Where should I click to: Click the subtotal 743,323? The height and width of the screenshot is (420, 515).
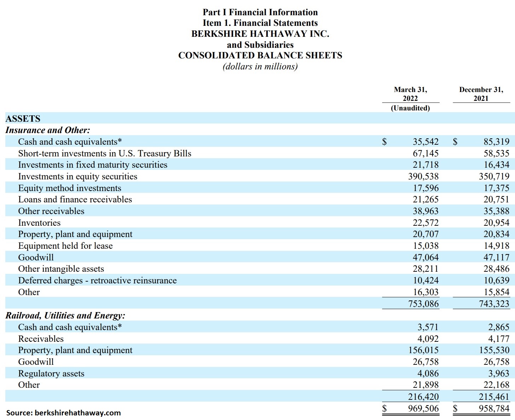[494, 304]
